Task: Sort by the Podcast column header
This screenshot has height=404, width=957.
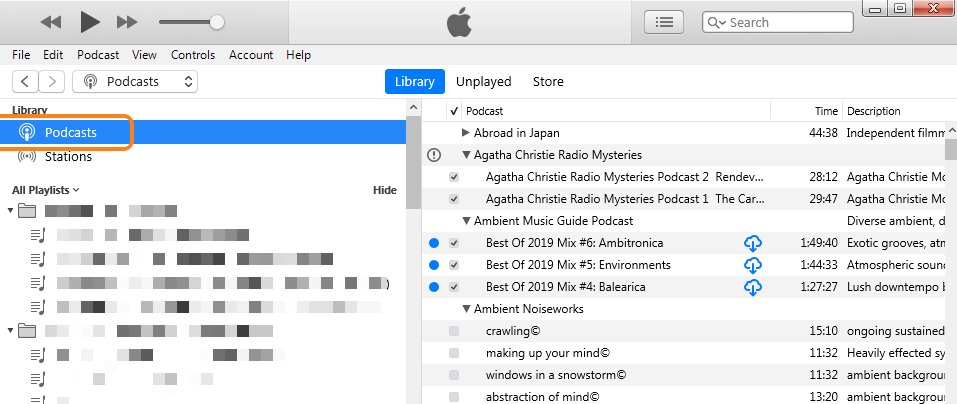Action: 485,111
